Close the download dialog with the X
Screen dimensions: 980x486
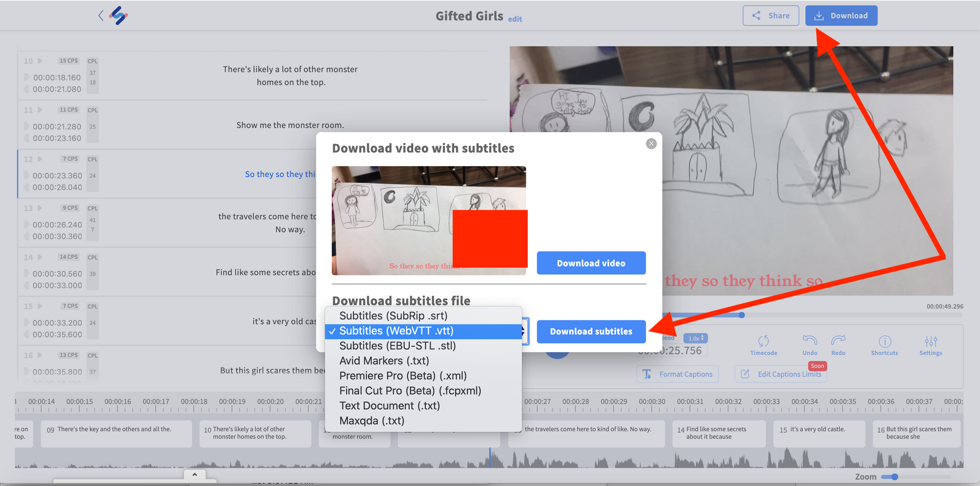[x=651, y=144]
